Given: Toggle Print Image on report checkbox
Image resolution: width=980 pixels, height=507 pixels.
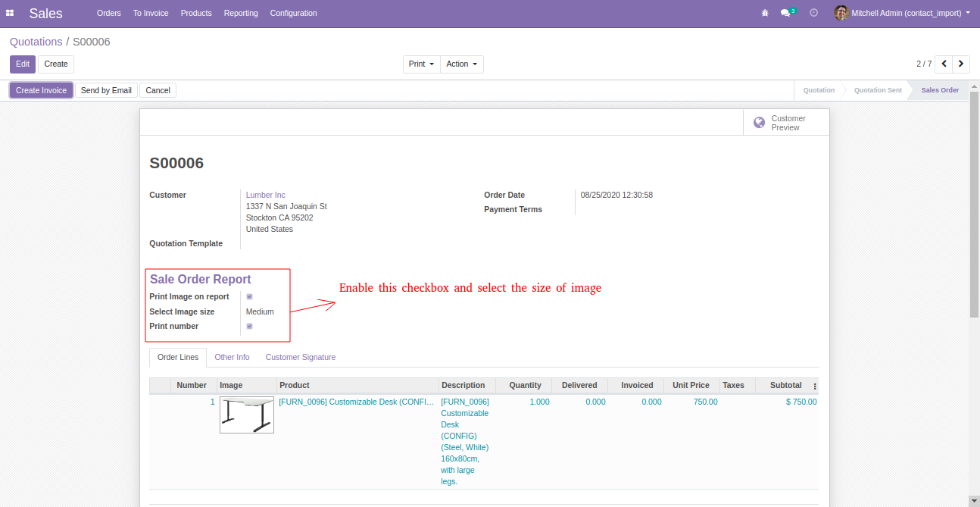Looking at the screenshot, I should coord(249,297).
